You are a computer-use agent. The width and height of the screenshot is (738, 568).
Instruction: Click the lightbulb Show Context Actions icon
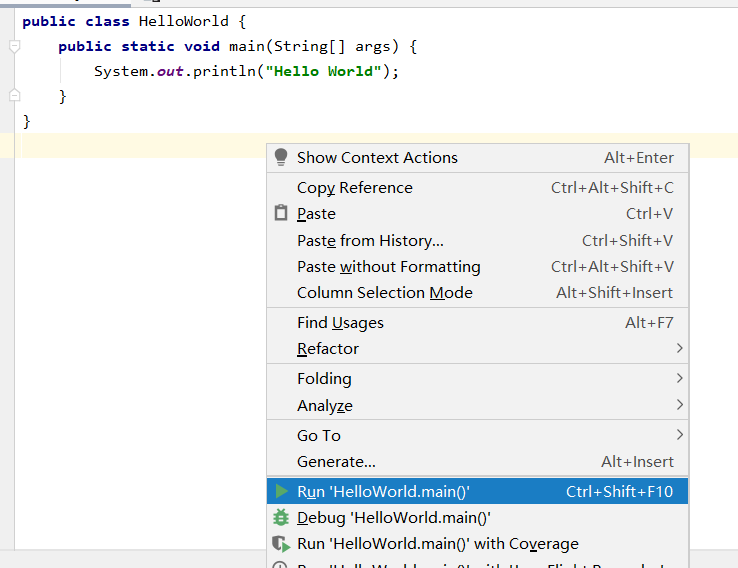(x=281, y=157)
